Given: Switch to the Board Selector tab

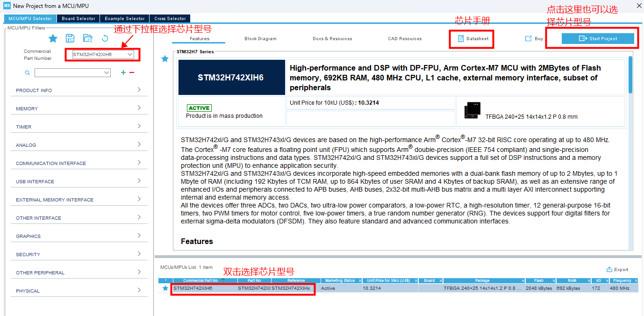Looking at the screenshot, I should pos(79,19).
